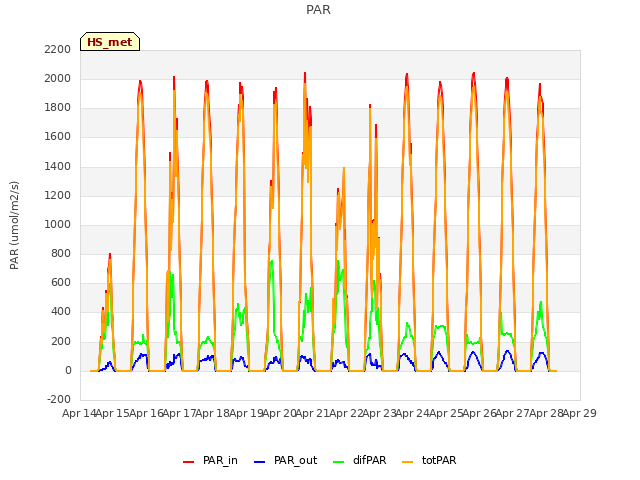
Task: Click the PAR (umol/m2/s) axis label
Action: [x=14, y=225]
